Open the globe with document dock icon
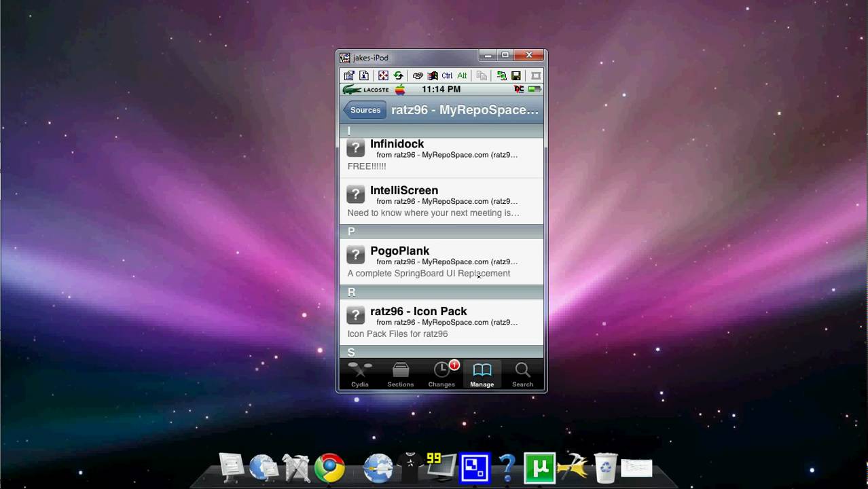 coord(264,468)
